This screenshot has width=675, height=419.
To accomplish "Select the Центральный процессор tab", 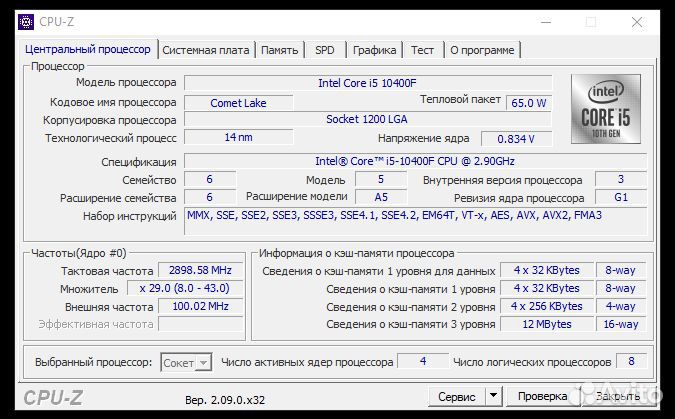I will [x=88, y=49].
